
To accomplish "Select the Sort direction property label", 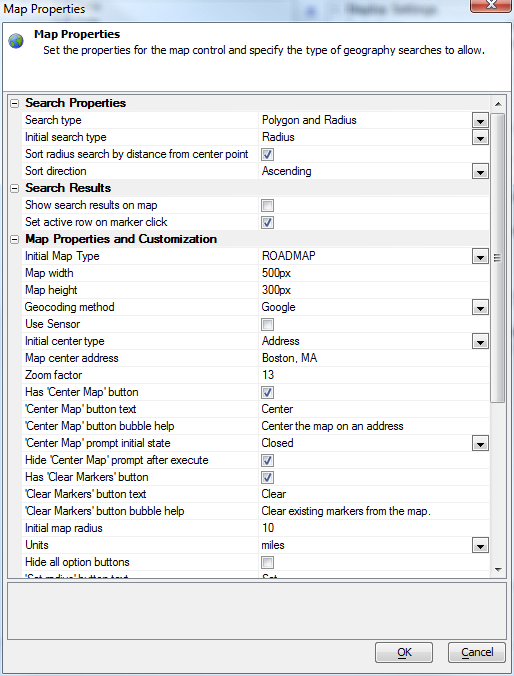I will (x=56, y=171).
